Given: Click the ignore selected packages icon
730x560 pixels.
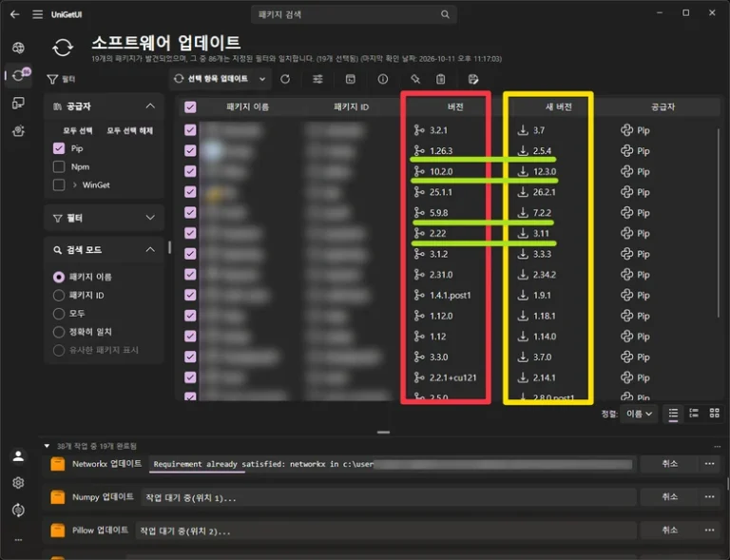Looking at the screenshot, I should click(x=415, y=79).
